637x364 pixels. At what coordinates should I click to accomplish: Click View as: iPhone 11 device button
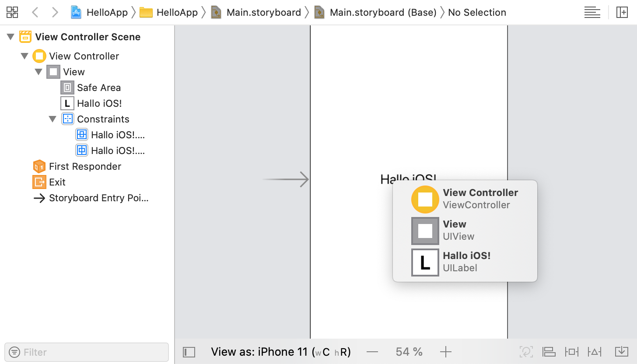tap(281, 352)
